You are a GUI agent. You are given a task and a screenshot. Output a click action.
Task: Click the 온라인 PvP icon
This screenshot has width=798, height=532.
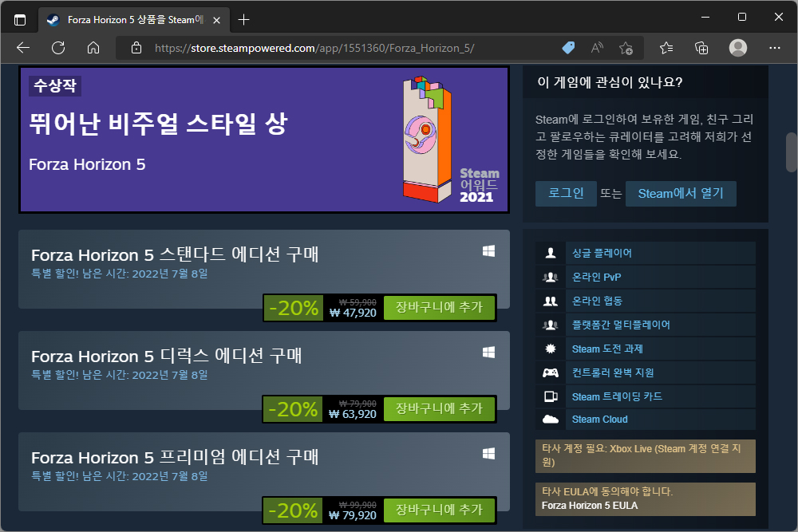tap(550, 278)
